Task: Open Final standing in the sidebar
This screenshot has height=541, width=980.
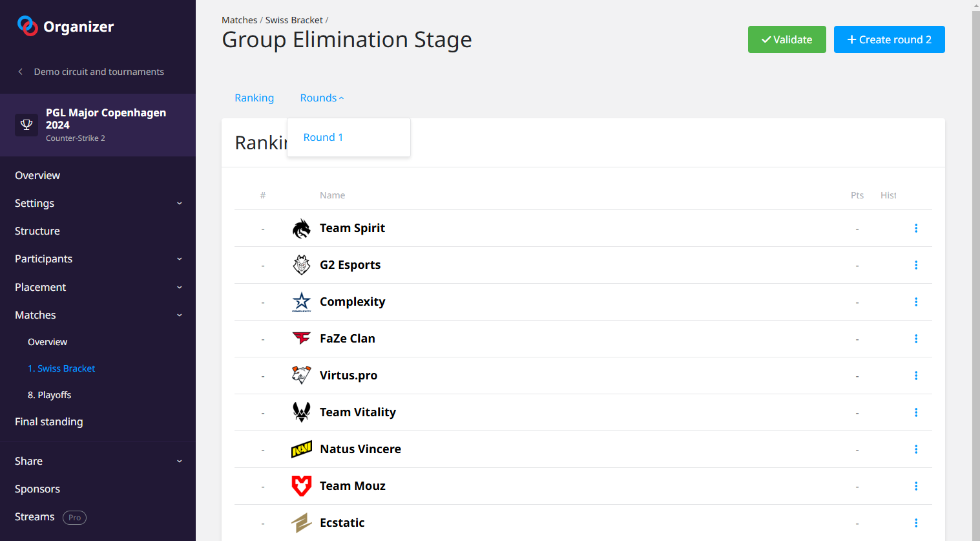Action: pos(49,421)
